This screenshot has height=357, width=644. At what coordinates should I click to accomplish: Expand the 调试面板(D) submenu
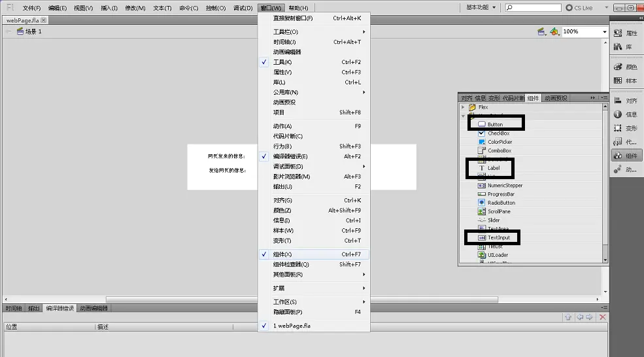tap(314, 166)
